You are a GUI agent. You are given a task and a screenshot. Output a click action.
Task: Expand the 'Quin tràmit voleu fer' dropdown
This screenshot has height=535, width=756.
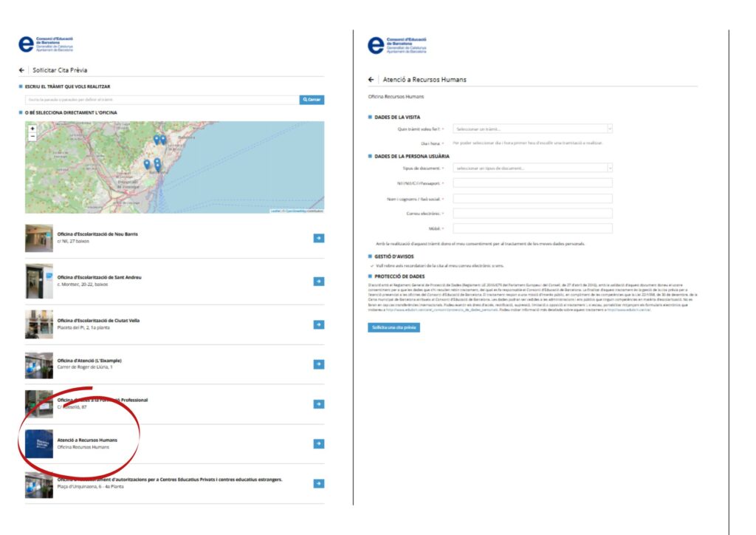click(x=532, y=129)
